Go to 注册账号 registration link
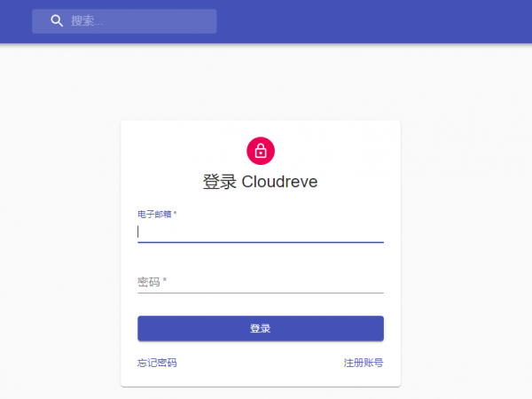532x399 pixels. click(x=364, y=363)
